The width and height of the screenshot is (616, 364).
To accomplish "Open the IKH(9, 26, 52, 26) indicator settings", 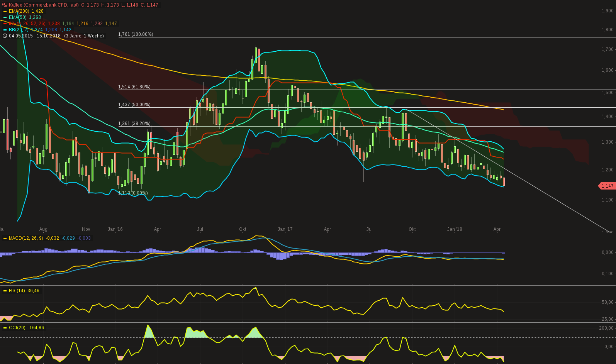I will click(x=27, y=24).
